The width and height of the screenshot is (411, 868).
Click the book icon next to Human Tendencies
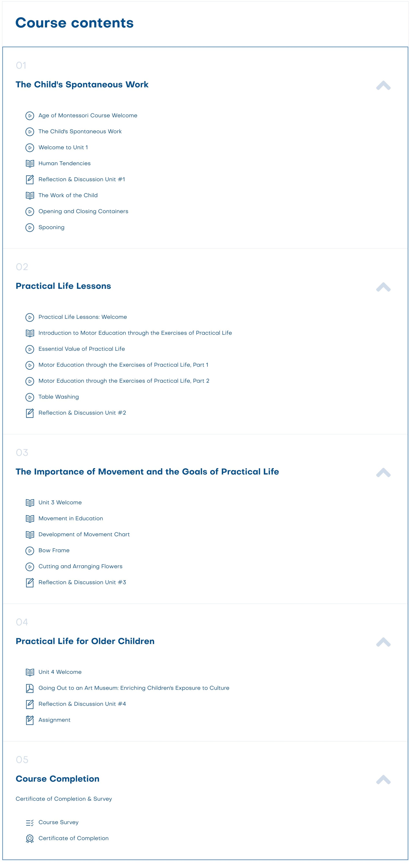(x=30, y=163)
